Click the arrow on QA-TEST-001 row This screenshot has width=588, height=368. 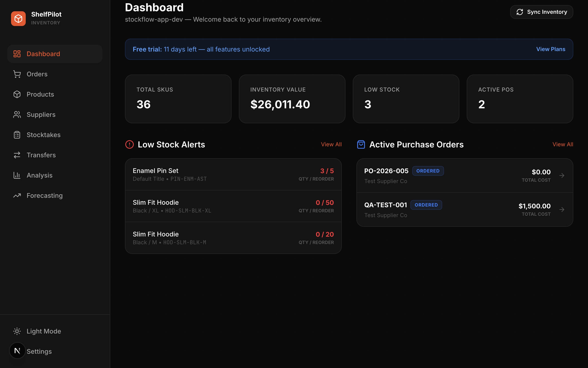coord(562,210)
